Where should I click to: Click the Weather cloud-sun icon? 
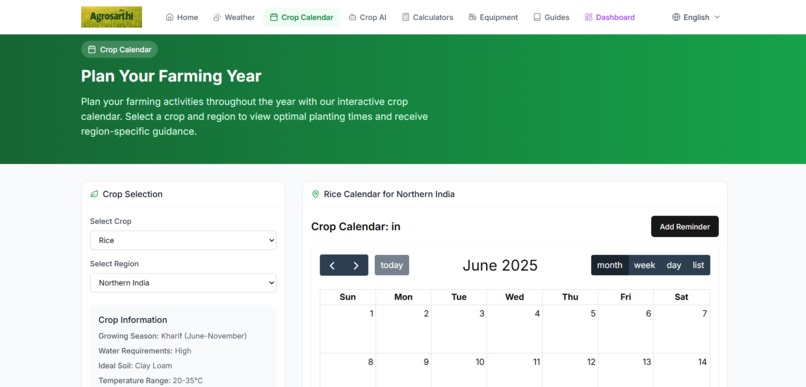tap(217, 17)
